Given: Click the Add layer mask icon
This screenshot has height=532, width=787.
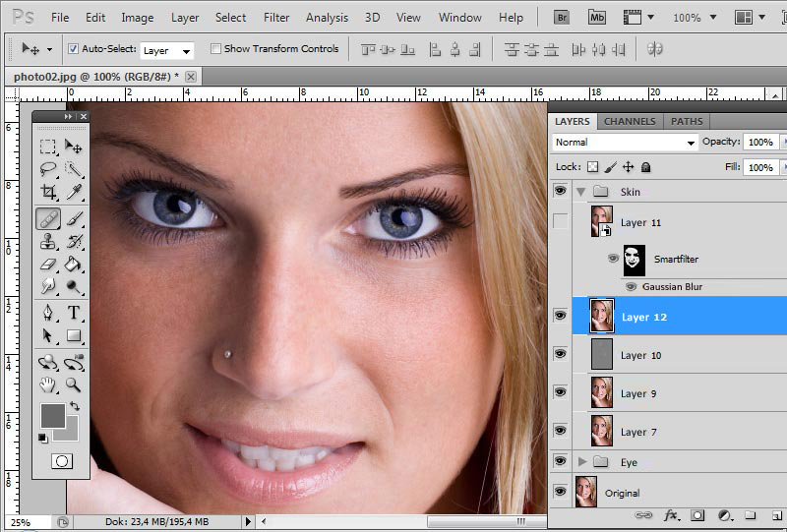Looking at the screenshot, I should pos(697,514).
